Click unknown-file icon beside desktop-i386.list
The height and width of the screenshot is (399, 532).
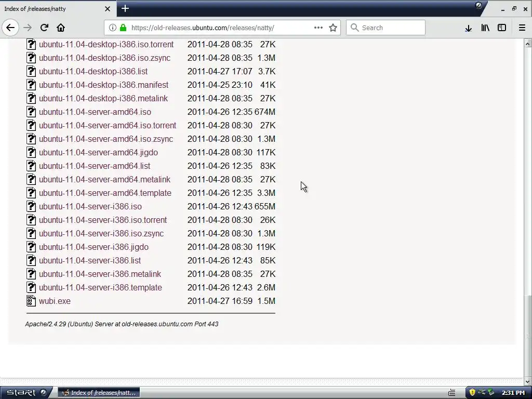[x=31, y=72]
